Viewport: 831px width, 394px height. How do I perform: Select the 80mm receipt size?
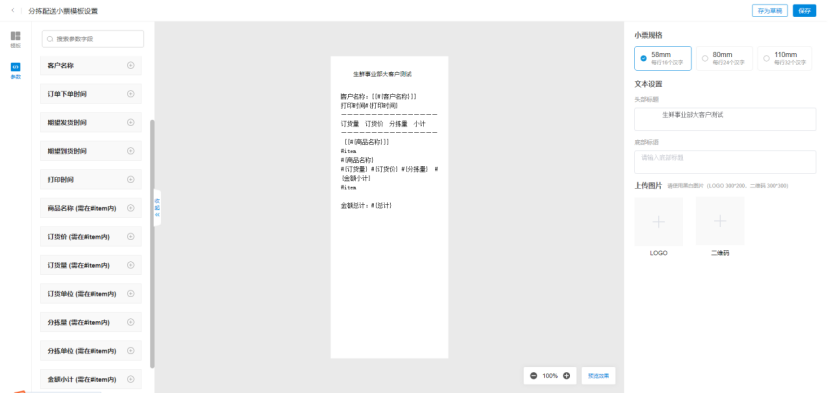point(724,58)
